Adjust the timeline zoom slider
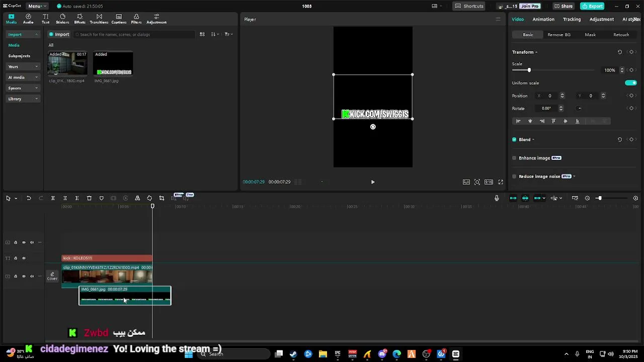This screenshot has height=362, width=644. tap(599, 198)
